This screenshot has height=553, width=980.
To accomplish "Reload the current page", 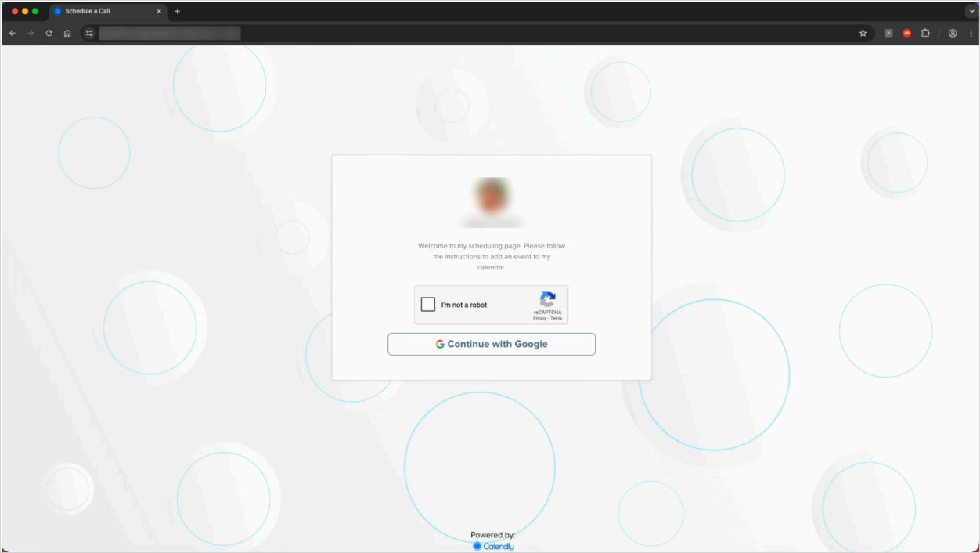I will [49, 33].
